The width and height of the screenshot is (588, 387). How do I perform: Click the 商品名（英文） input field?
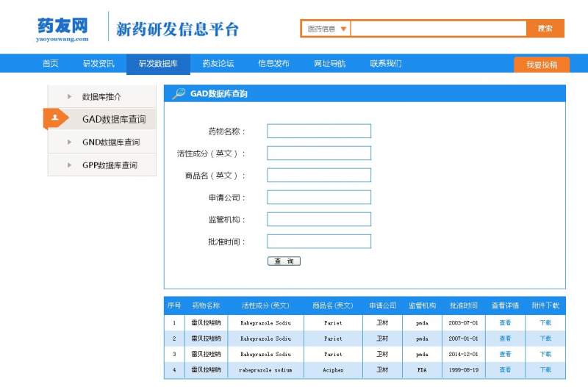(x=319, y=176)
